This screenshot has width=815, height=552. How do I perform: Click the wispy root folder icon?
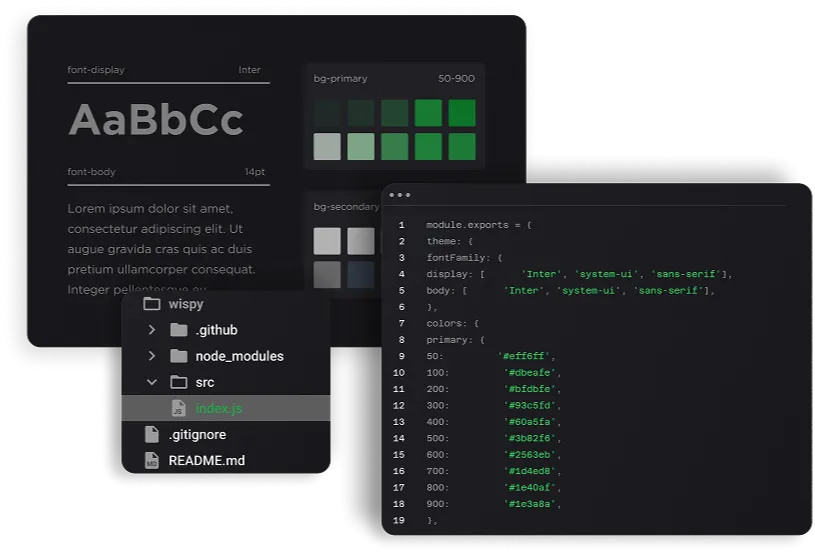pyautogui.click(x=152, y=304)
